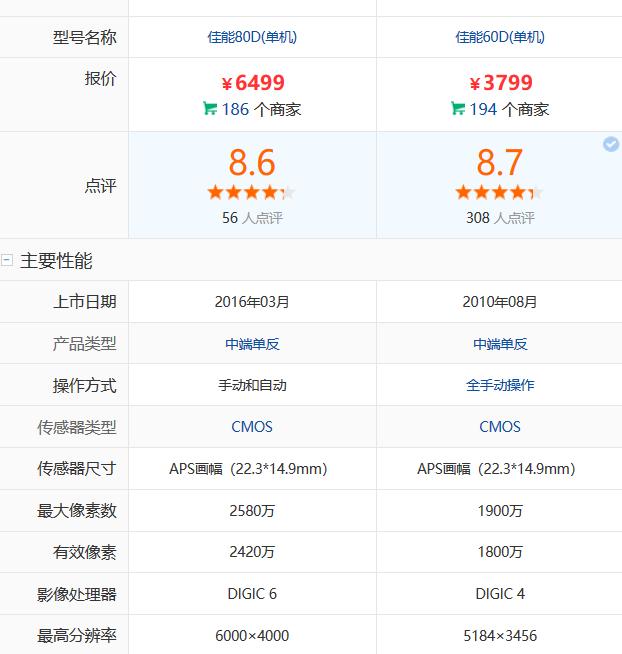This screenshot has width=622, height=654.
Task: Click the 上市日期 row label
Action: [x=84, y=302]
